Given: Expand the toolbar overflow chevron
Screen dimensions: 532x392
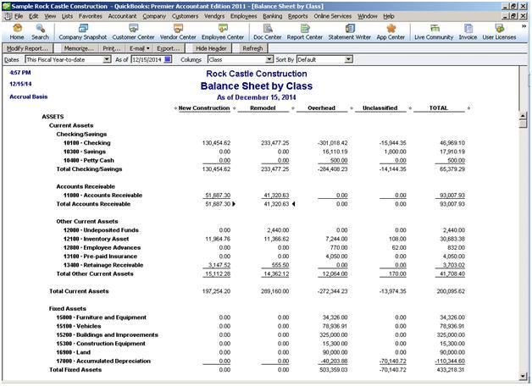Looking at the screenshot, I should (524, 26).
